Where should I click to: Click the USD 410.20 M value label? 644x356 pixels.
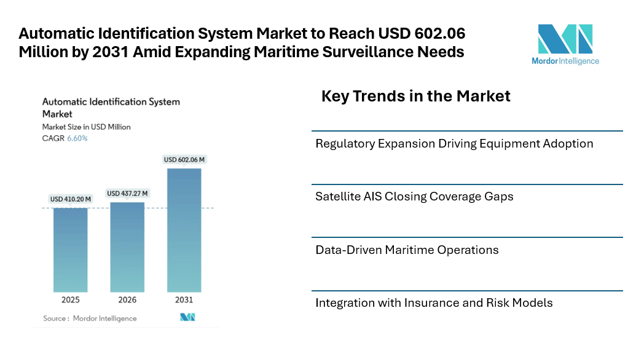71,199
